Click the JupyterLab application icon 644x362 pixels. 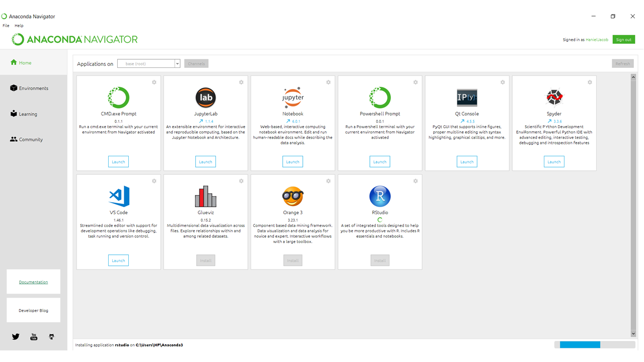tap(206, 98)
